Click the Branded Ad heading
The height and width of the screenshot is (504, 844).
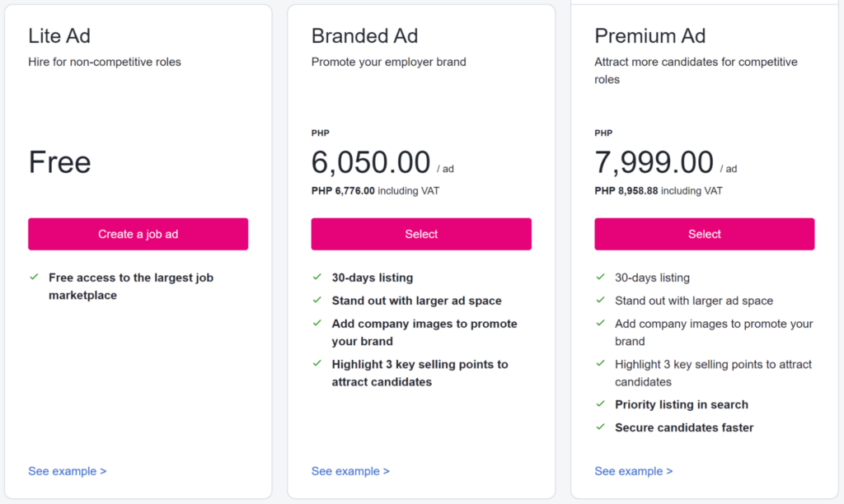364,36
